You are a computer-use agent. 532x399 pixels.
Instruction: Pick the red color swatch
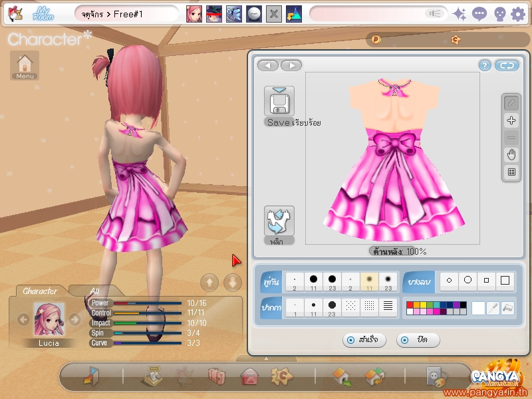coord(410,305)
